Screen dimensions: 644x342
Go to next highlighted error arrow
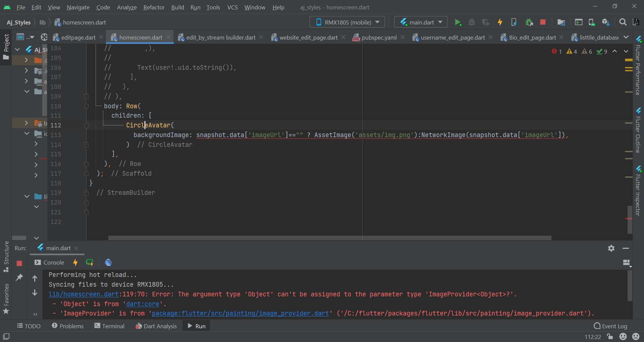[626, 51]
